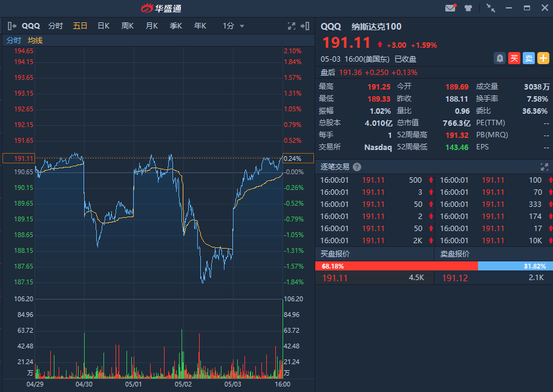Click the 成交量 value 3038万
This screenshot has width=553, height=392.
coord(537,87)
